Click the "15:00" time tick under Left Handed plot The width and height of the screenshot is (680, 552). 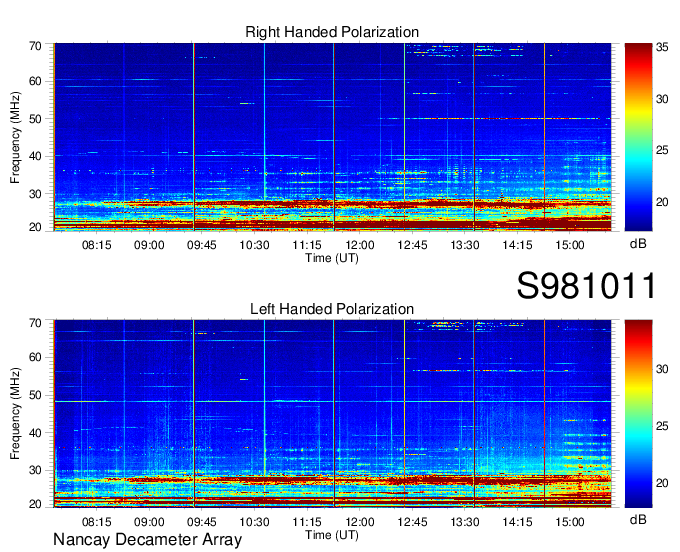coord(570,522)
